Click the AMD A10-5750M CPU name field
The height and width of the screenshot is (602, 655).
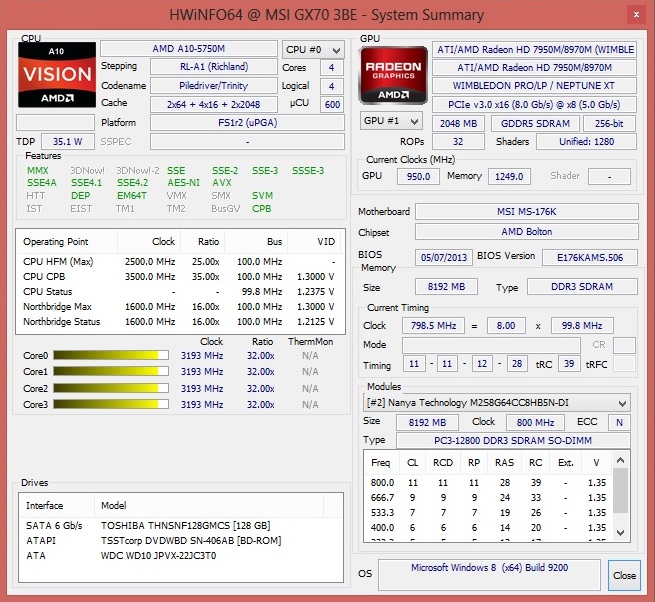pyautogui.click(x=189, y=49)
